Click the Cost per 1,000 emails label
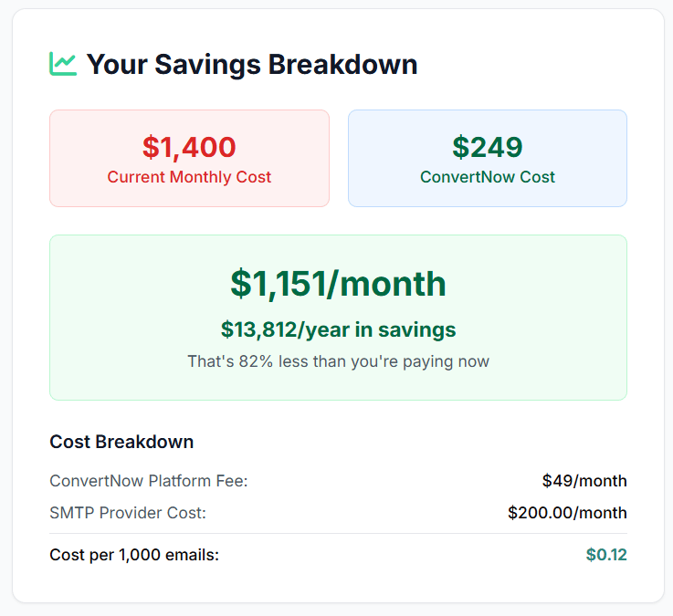This screenshot has height=616, width=673. click(134, 555)
